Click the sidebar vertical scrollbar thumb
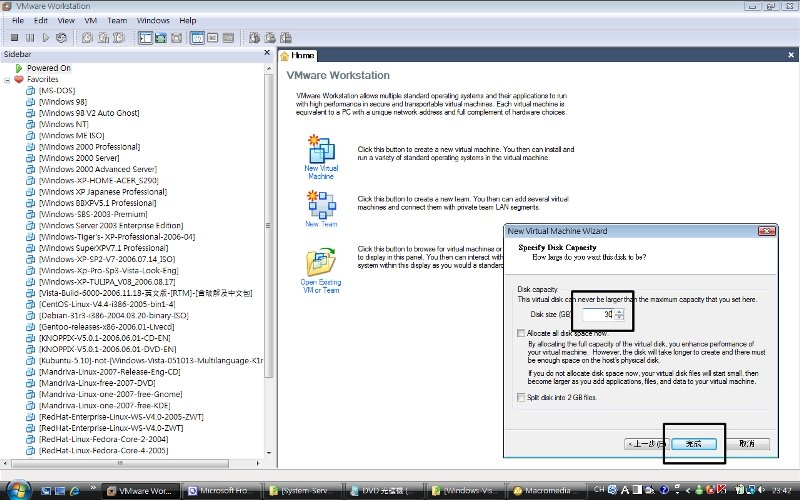Screen dimensions: 800x500 (x=269, y=226)
